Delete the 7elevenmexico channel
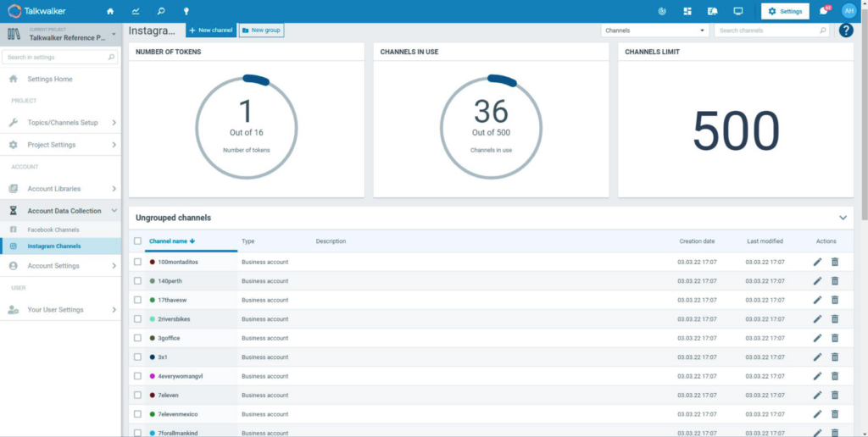 click(x=835, y=414)
